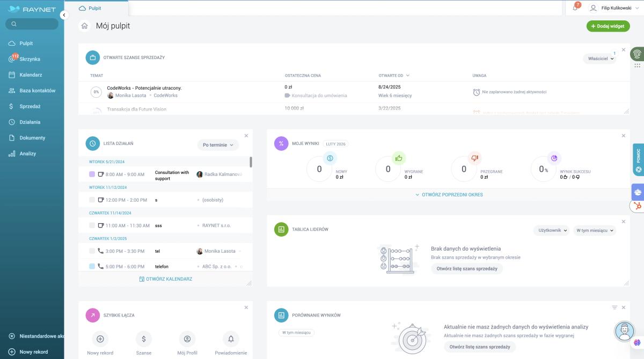The height and width of the screenshot is (359, 644).
Task: Click the Lista działań widget clock icon
Action: coord(93,144)
